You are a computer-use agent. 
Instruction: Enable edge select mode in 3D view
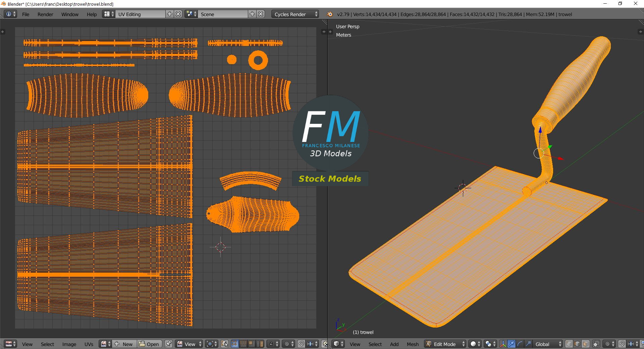[x=576, y=344]
